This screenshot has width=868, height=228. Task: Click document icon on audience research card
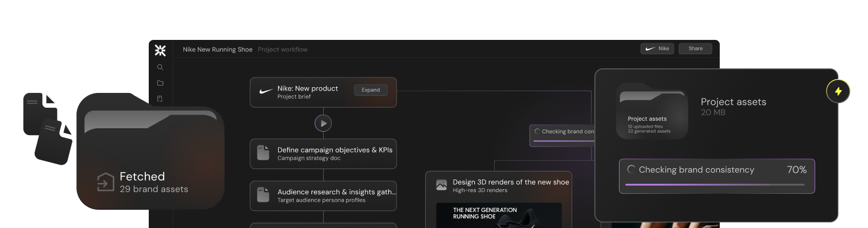[263, 195]
